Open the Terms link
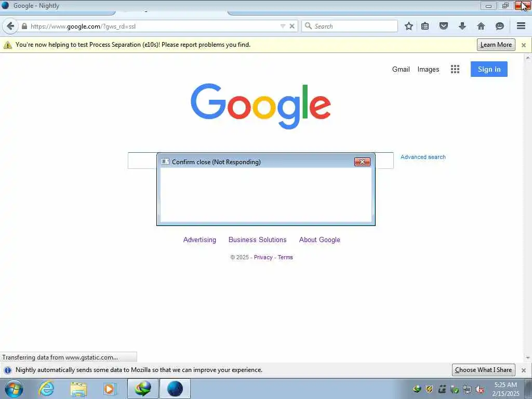 coord(285,258)
